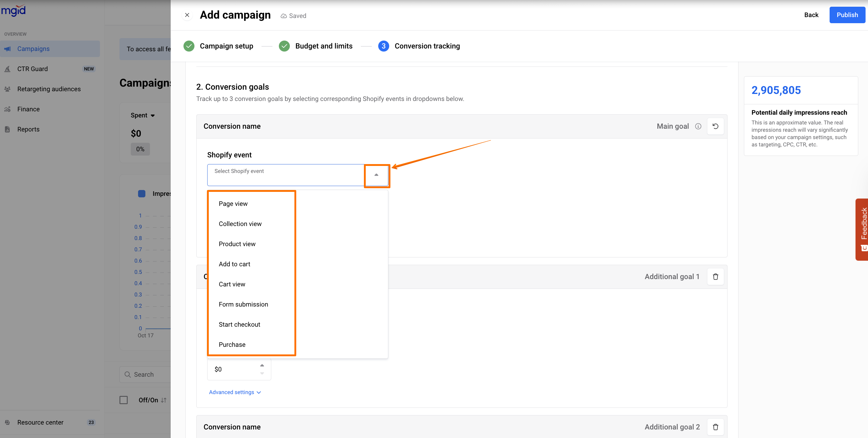
Task: Click the Back button
Action: tap(811, 15)
